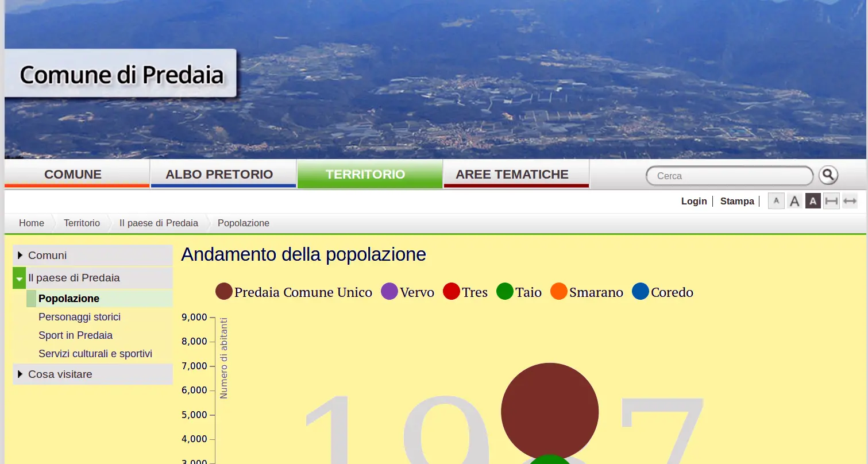Toggle the high contrast A icon
Image resolution: width=868 pixels, height=464 pixels.
pyautogui.click(x=813, y=201)
